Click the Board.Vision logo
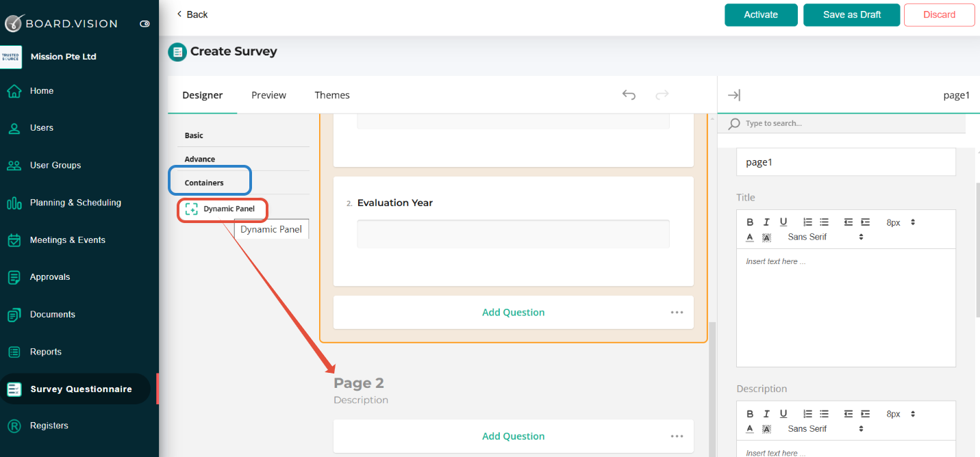Image resolution: width=980 pixels, height=457 pixels. (x=62, y=23)
